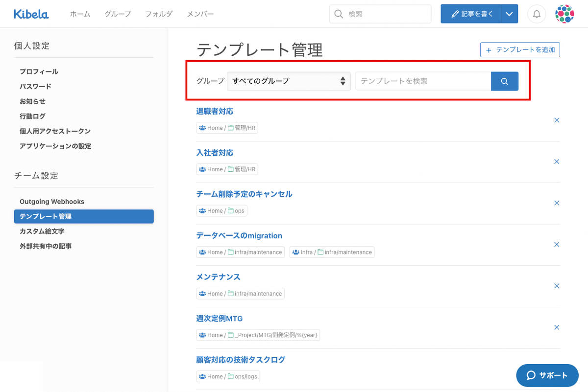Open the notifications bell
Image resolution: width=588 pixels, height=392 pixels.
tap(537, 14)
